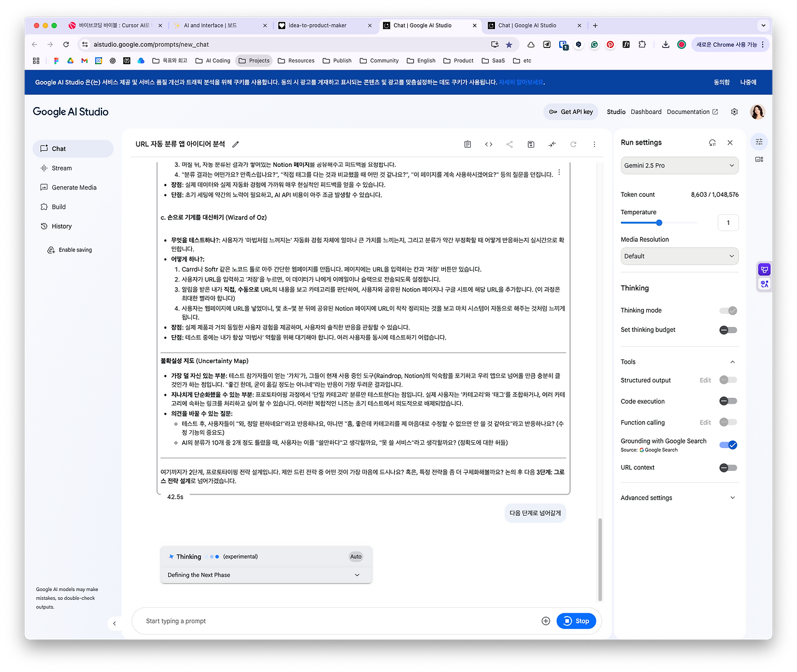797x672 pixels.
Task: Open the chat toolbar three-dot more menu
Action: click(x=595, y=144)
